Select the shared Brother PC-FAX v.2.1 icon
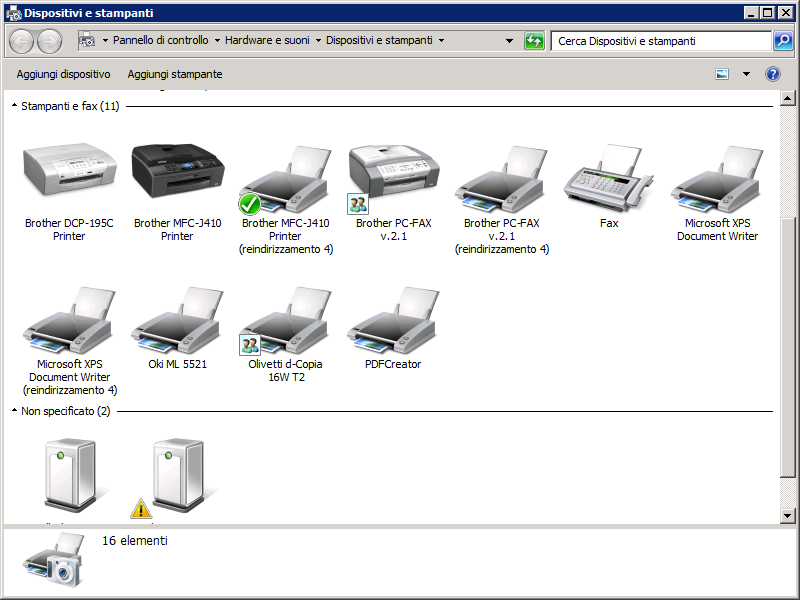This screenshot has height=600, width=800. point(394,179)
